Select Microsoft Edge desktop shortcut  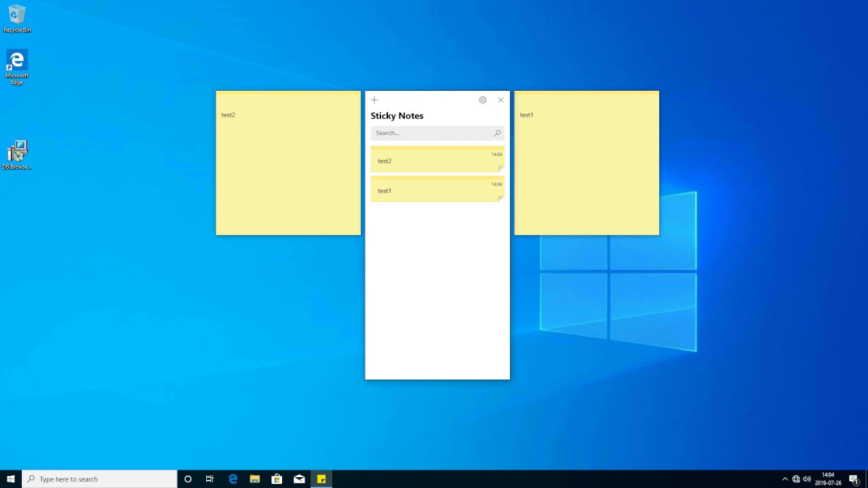tap(17, 67)
